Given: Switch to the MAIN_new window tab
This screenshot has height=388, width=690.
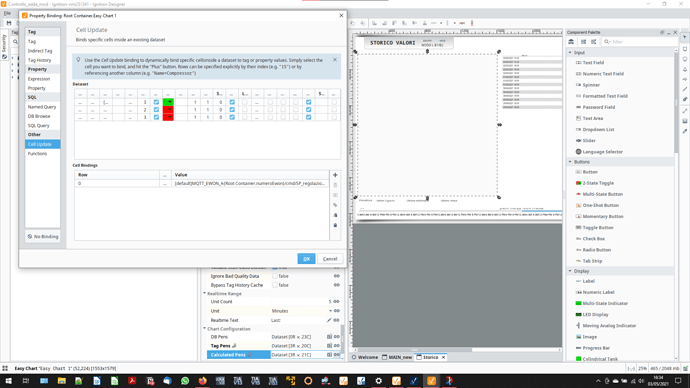Looking at the screenshot, I should (397, 357).
